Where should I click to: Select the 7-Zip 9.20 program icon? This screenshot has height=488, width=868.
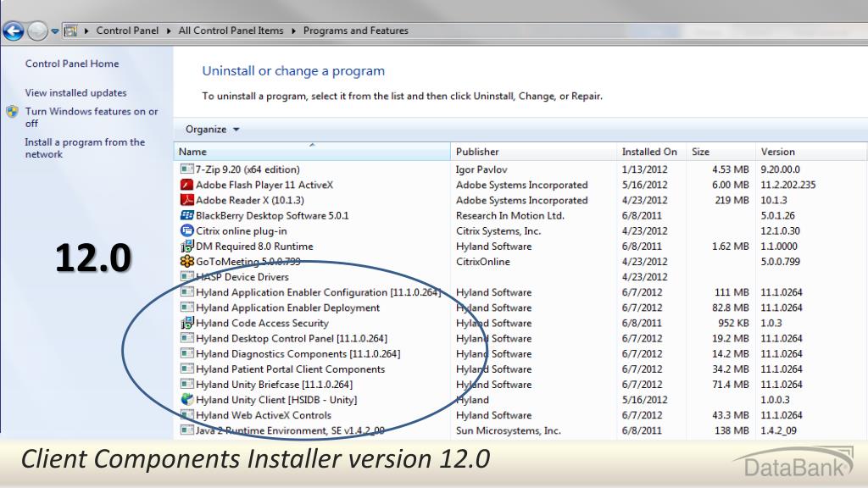[187, 169]
